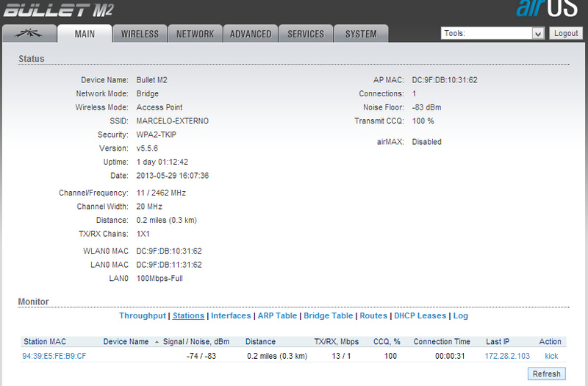Open the NETWORK tab
588x386 pixels.
tap(195, 34)
